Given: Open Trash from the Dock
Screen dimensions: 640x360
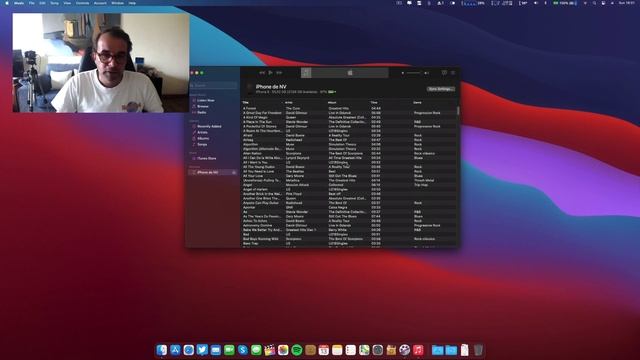Looking at the screenshot, I should click(478, 350).
